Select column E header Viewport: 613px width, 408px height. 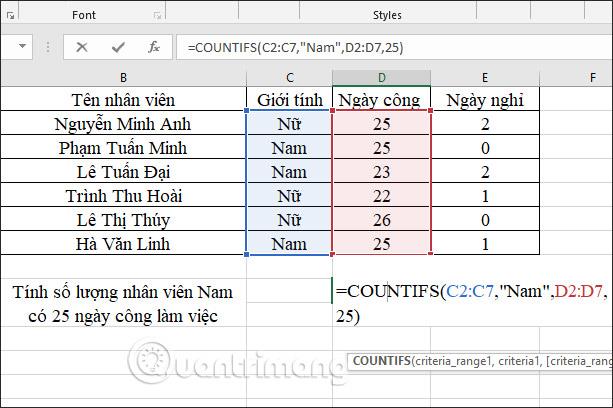tap(485, 78)
